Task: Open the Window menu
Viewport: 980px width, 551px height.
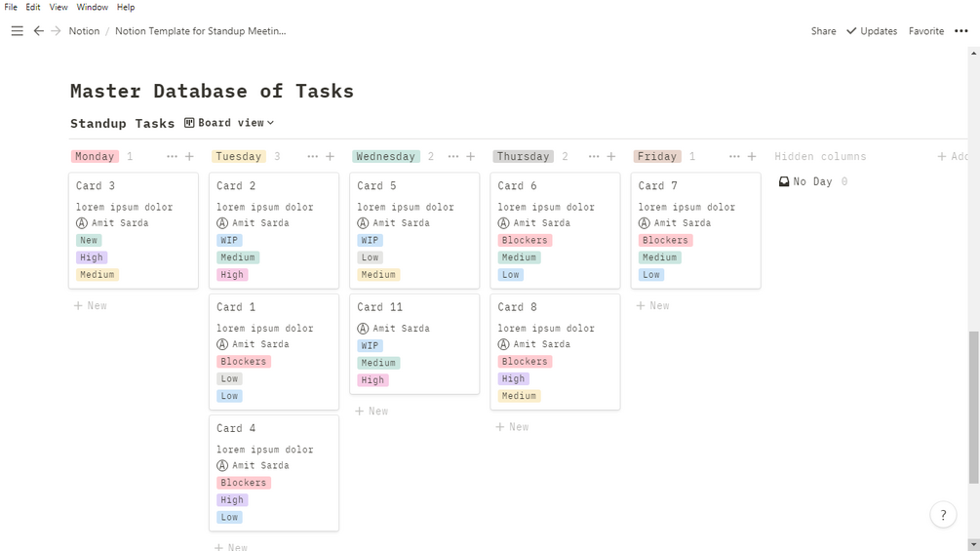Action: pos(93,7)
